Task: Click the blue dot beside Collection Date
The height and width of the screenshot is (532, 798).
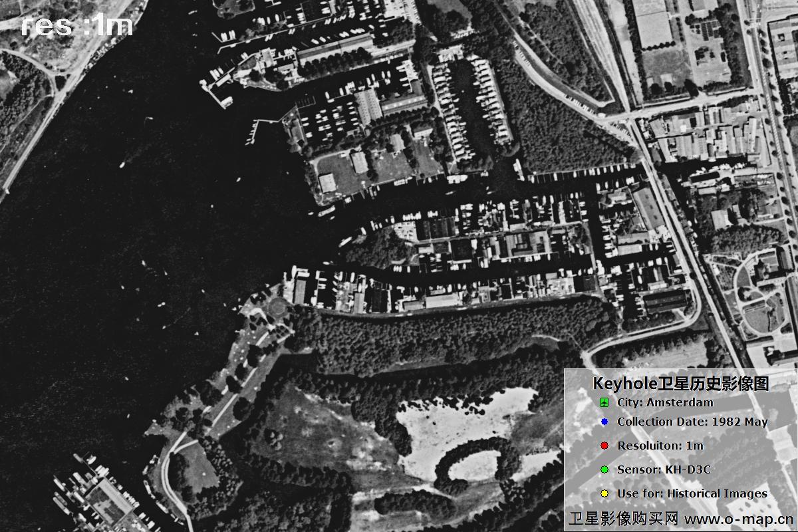Action: coord(604,422)
